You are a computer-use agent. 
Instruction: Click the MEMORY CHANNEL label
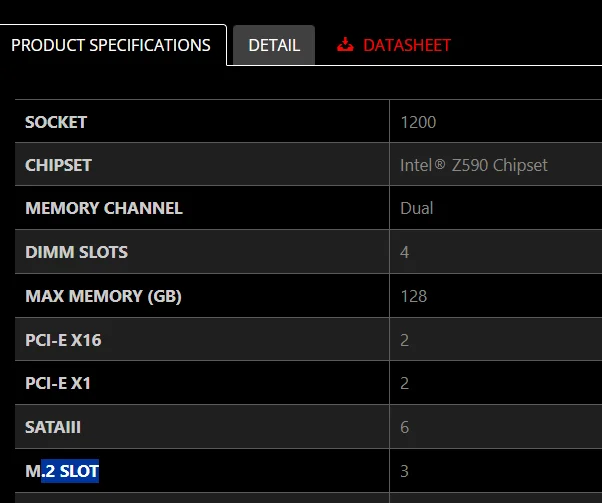(104, 208)
